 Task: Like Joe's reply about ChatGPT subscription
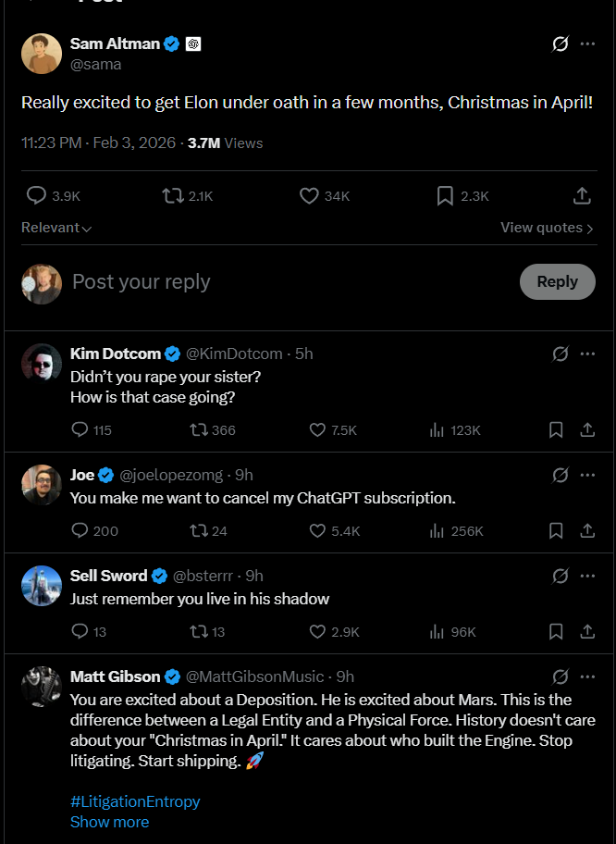tap(317, 530)
